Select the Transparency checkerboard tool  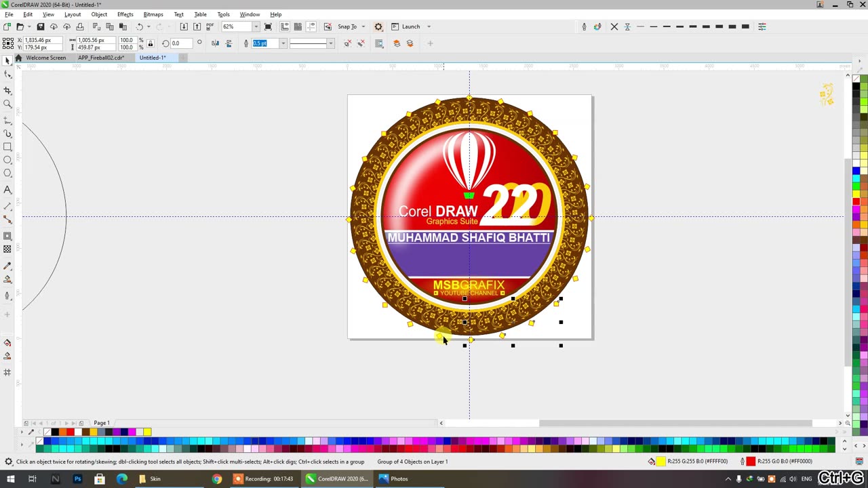pos(7,249)
